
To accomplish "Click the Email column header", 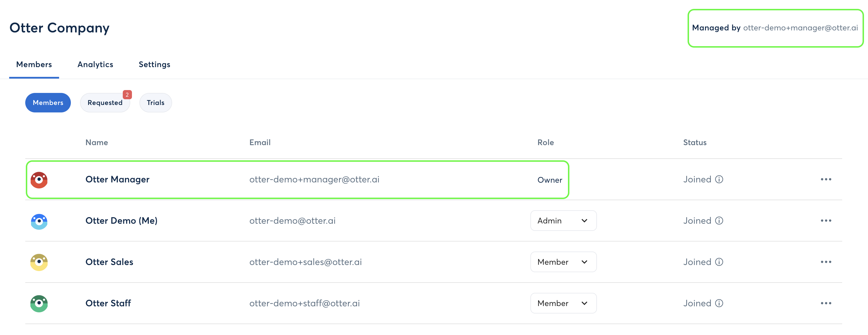I will (260, 143).
